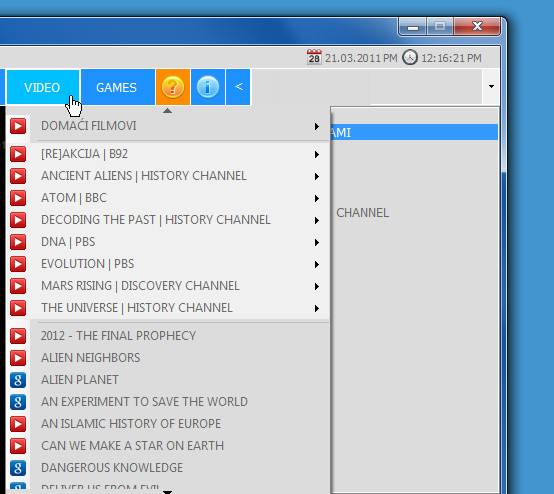Expand the DECODING THE PAST submenu arrow
Image resolution: width=554 pixels, height=494 pixels.
click(x=317, y=220)
